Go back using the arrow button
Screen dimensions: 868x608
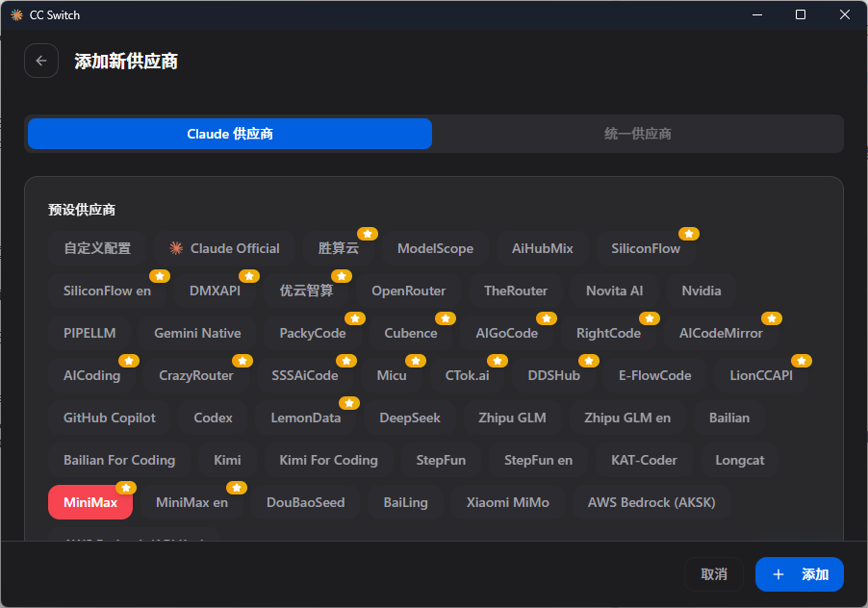[x=41, y=61]
